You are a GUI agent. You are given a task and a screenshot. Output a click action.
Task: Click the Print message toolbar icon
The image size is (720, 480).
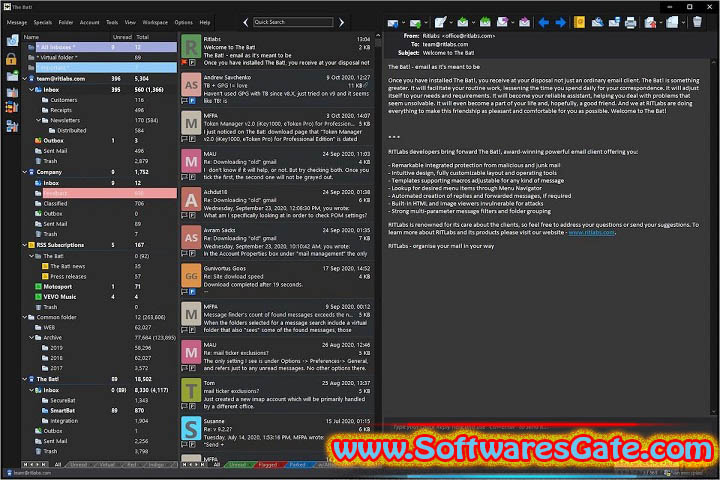click(630, 22)
